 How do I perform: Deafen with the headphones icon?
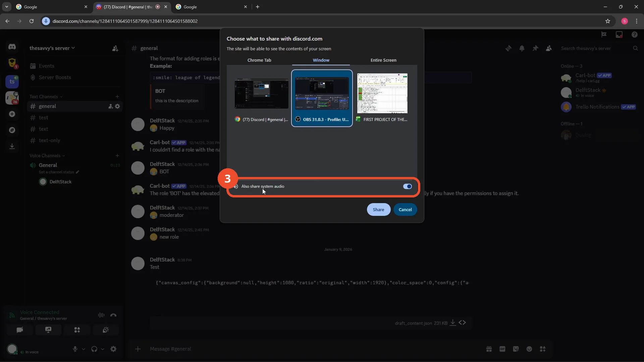point(94,349)
